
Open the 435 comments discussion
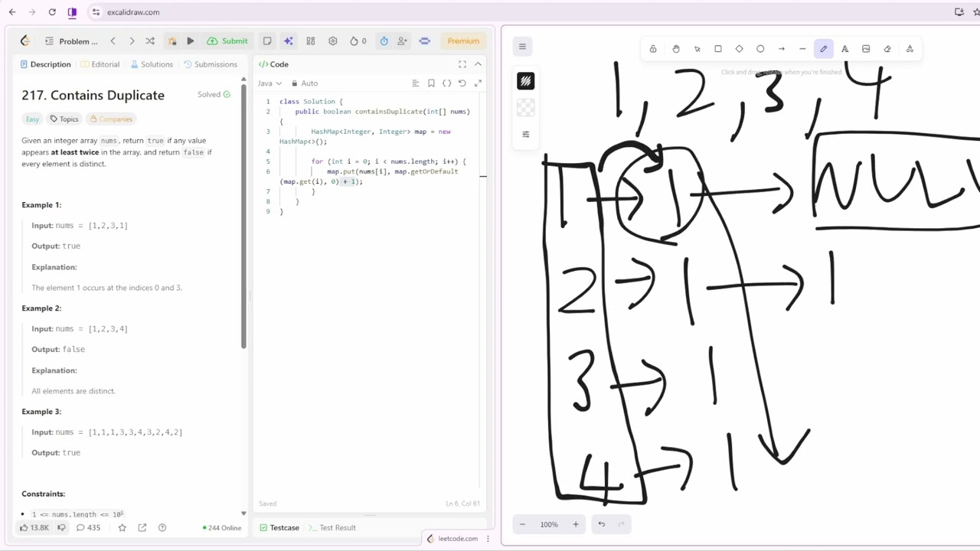click(x=88, y=528)
